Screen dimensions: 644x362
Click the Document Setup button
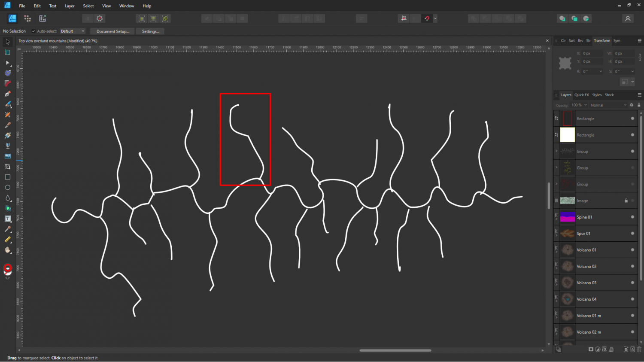[x=112, y=31]
